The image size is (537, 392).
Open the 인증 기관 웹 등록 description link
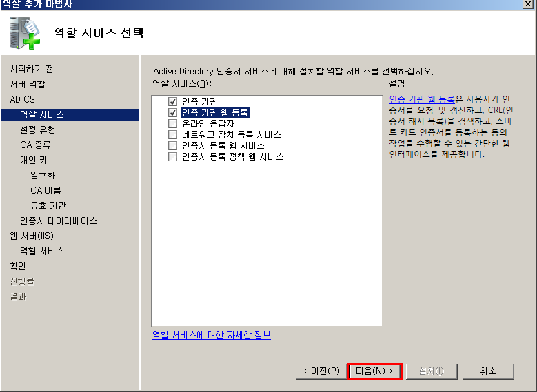click(x=422, y=99)
